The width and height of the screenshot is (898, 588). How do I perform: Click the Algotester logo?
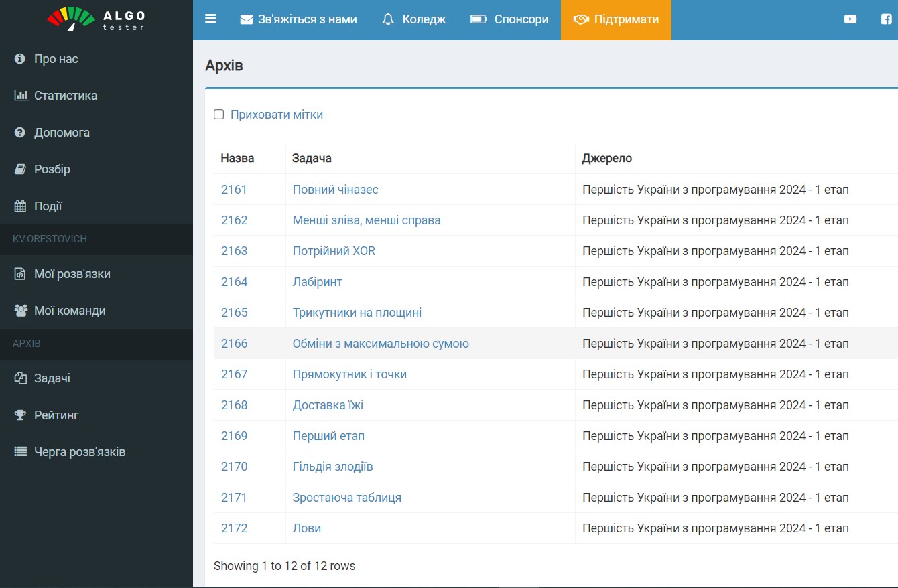click(96, 19)
